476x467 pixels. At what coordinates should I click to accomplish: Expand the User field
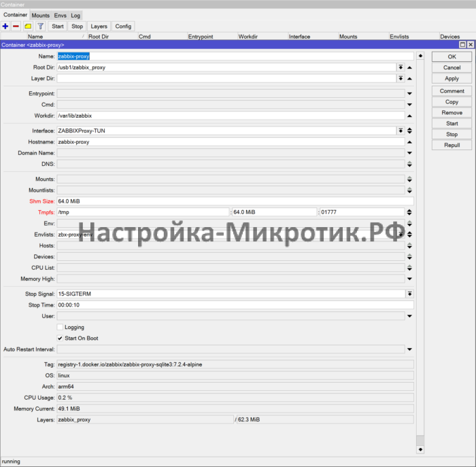click(409, 316)
